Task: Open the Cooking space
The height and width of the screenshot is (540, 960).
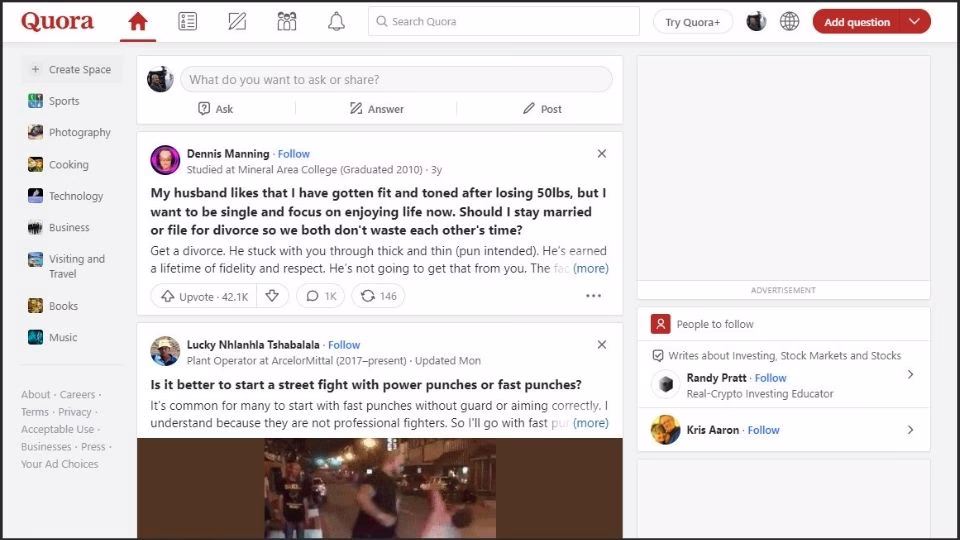Action: (x=58, y=165)
